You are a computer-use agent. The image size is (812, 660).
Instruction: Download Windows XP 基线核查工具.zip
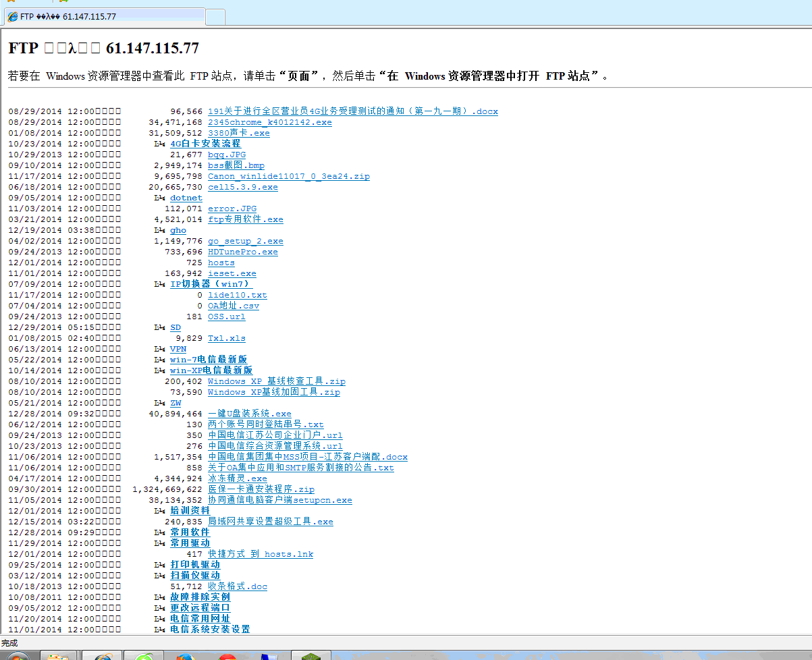[x=277, y=381]
